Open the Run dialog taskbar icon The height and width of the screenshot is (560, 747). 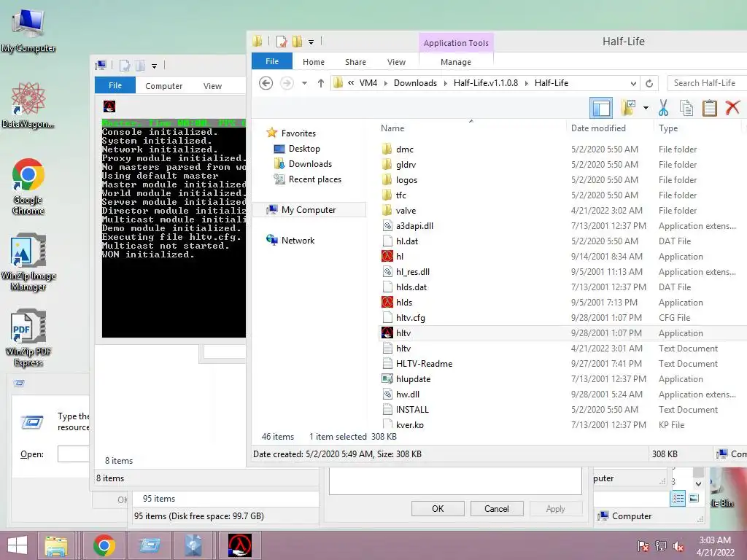149,545
